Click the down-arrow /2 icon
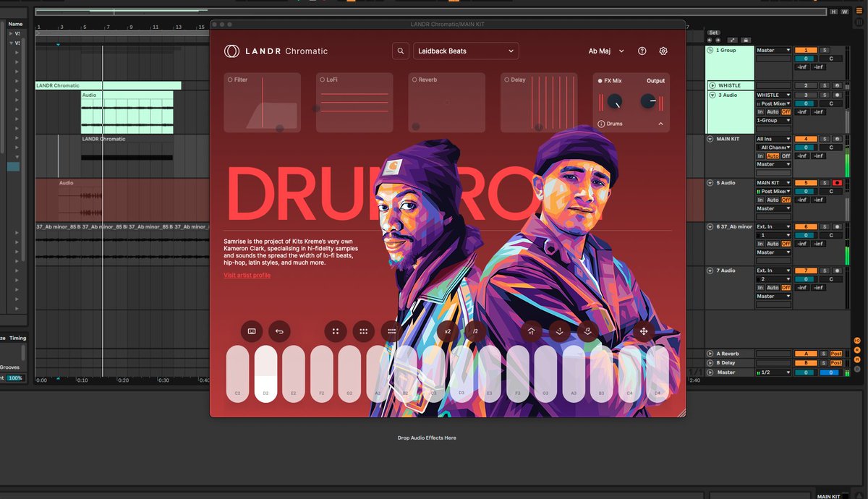This screenshot has height=499, width=868. (x=587, y=331)
